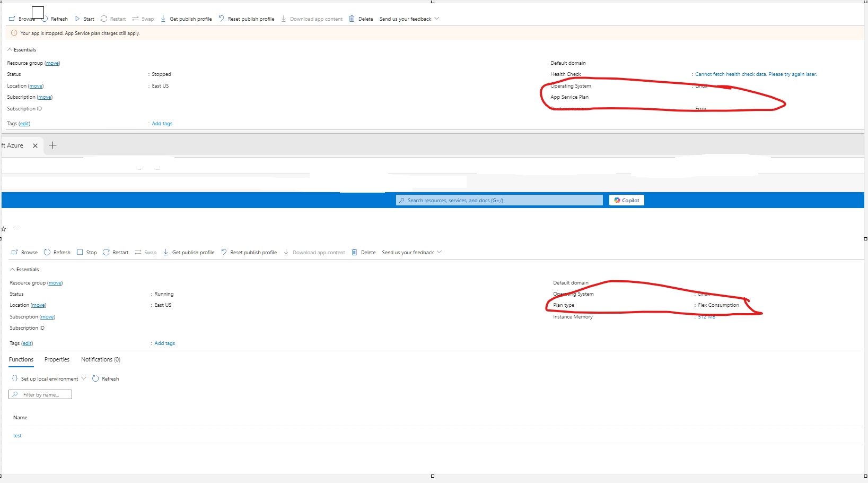Click Refresh in the top stopped-app toolbar
The height and width of the screenshot is (483, 868).
click(55, 19)
